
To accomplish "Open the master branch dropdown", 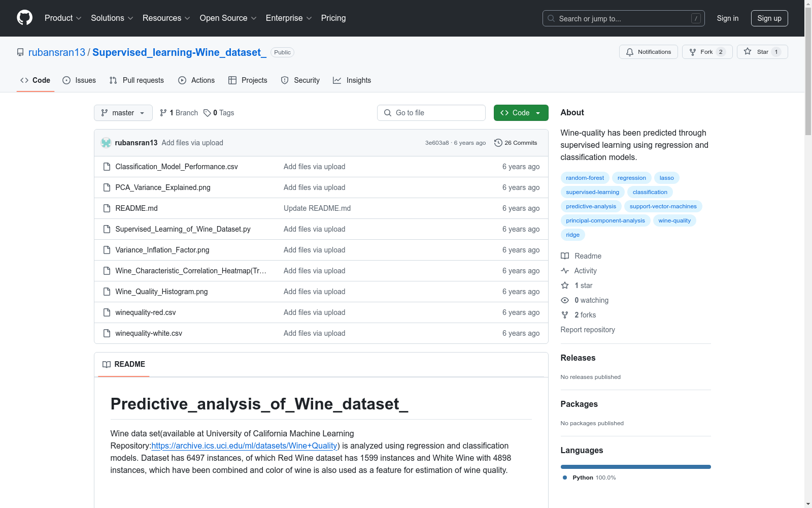I will click(123, 113).
